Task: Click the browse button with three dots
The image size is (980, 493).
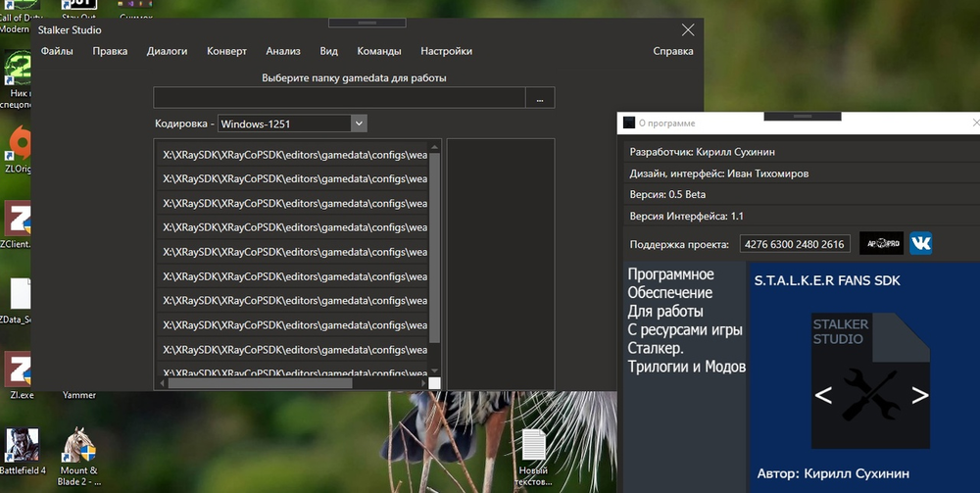Action: coord(539,98)
